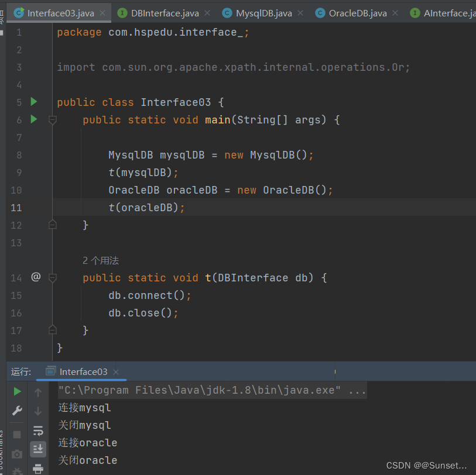This screenshot has width=476, height=475.
Task: Click class name Interface03 on line 5
Action: [x=176, y=102]
